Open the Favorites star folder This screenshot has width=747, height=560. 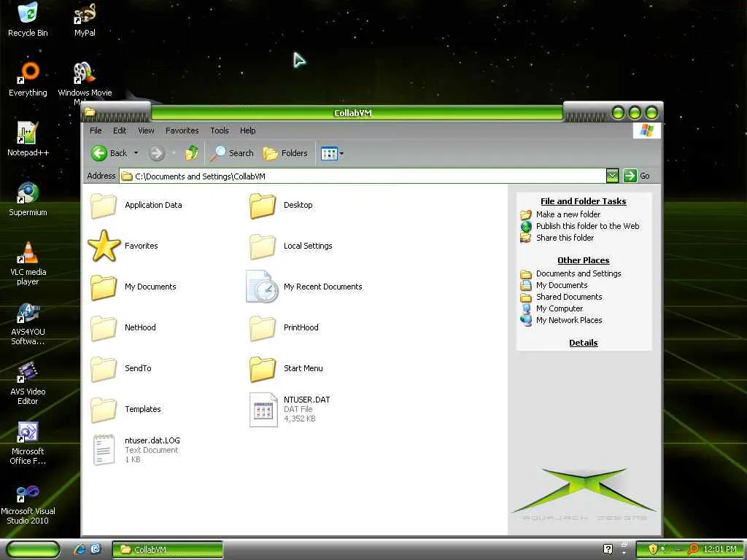[x=104, y=246]
